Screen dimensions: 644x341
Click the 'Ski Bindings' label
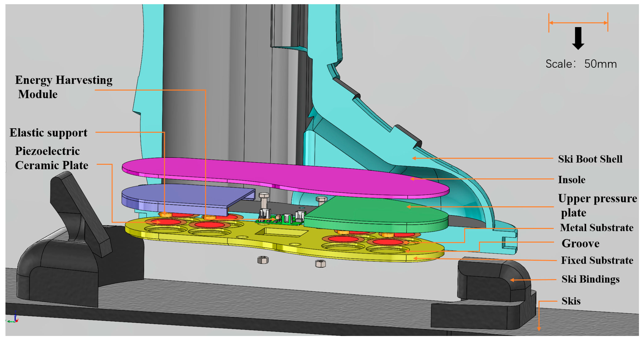point(590,279)
